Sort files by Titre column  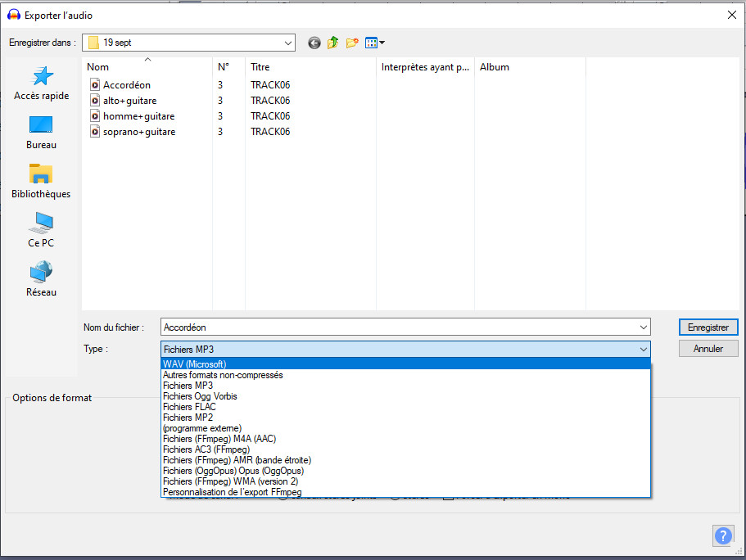pos(310,67)
